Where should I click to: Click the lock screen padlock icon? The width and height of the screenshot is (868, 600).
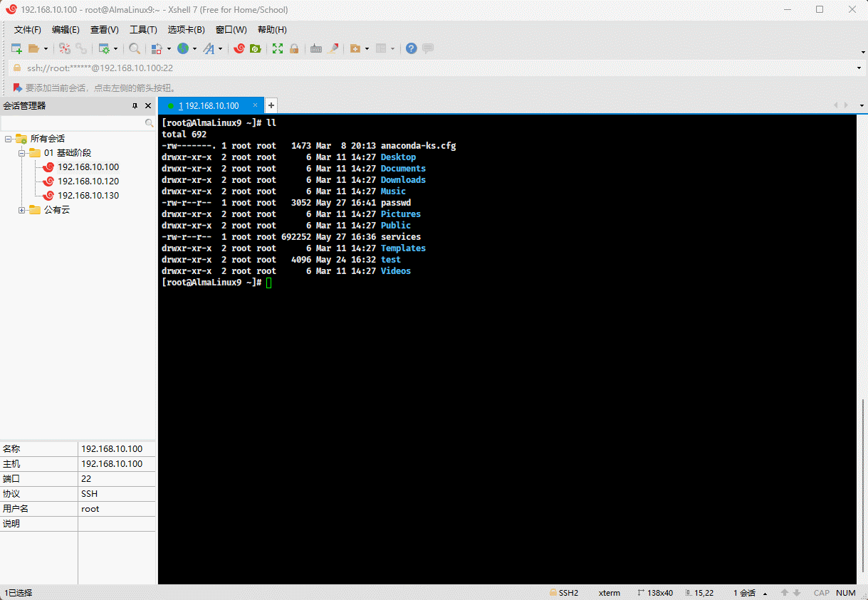(293, 48)
